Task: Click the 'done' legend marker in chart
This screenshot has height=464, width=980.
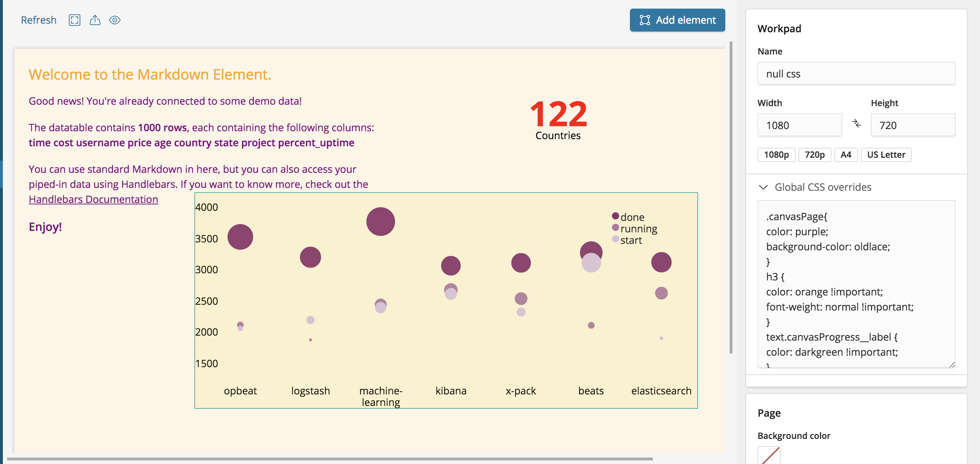Action: (615, 216)
